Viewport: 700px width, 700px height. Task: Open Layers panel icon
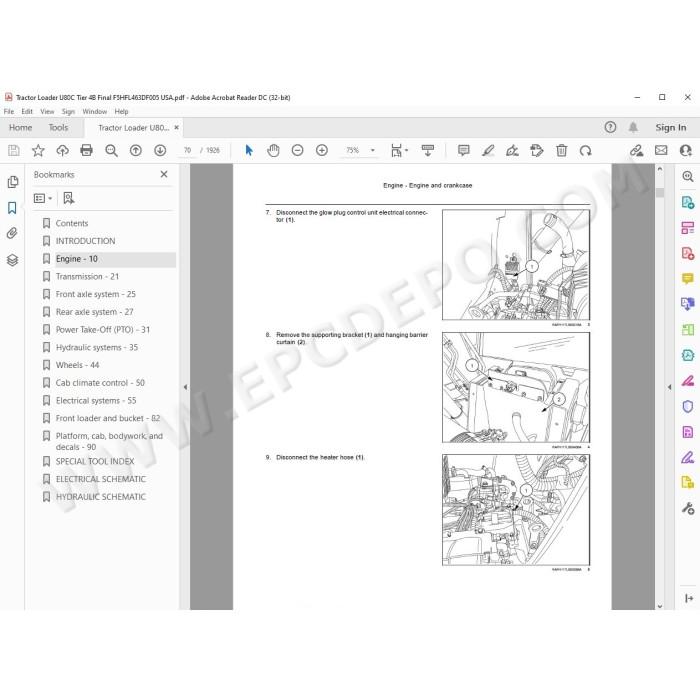pyautogui.click(x=12, y=260)
